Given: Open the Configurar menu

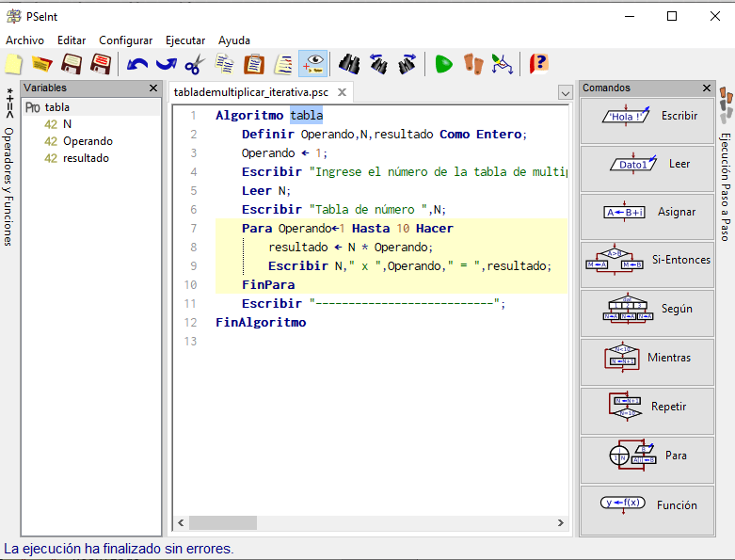Looking at the screenshot, I should point(125,40).
